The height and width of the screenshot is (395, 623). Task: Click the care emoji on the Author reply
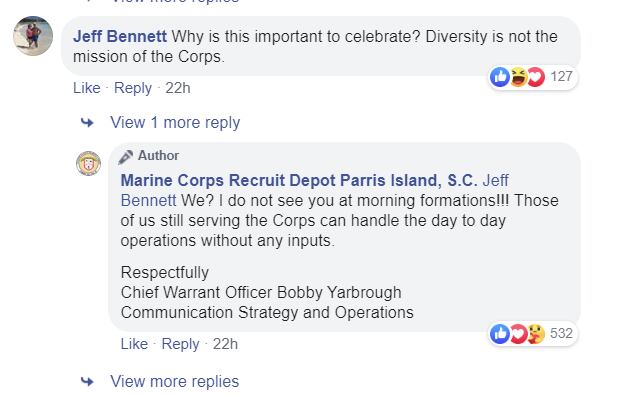point(536,333)
